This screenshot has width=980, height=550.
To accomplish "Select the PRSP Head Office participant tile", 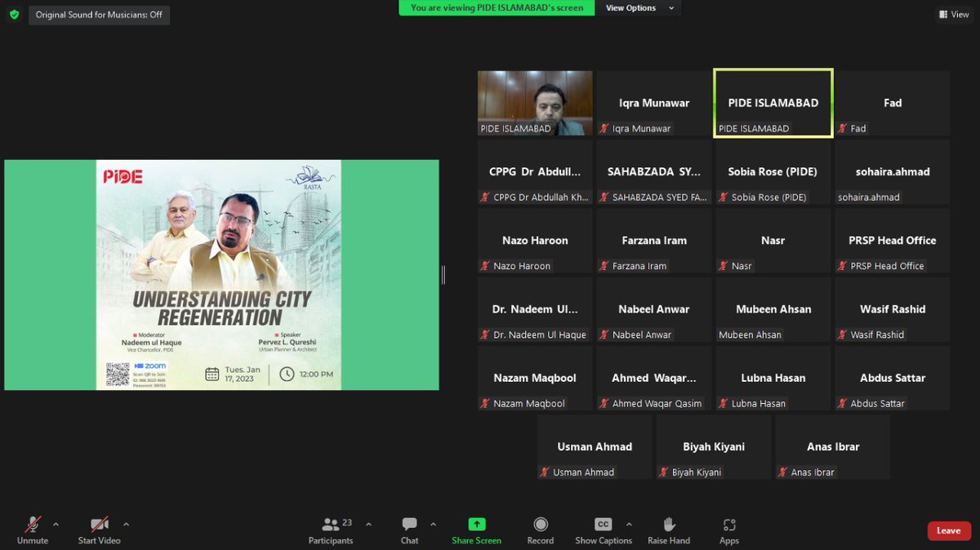I will pyautogui.click(x=893, y=241).
